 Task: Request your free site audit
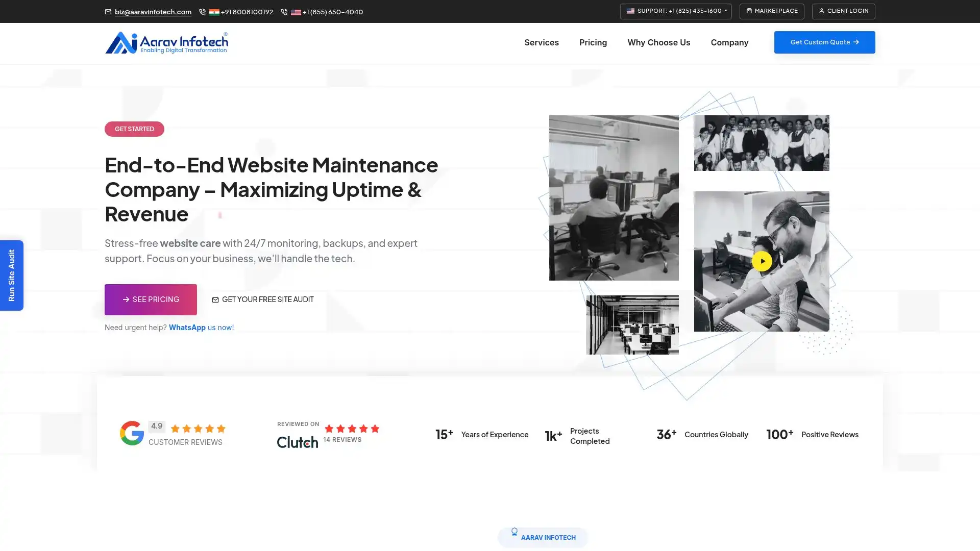[263, 299]
